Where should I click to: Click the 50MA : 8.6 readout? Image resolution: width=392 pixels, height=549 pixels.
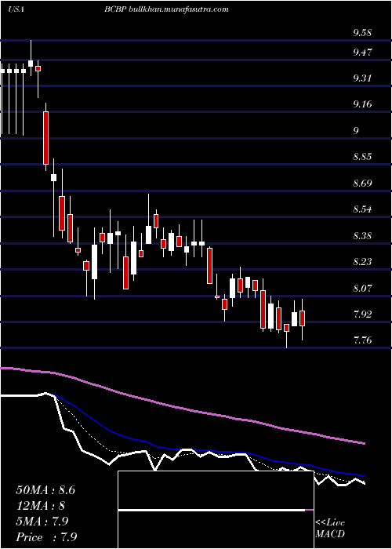click(45, 490)
